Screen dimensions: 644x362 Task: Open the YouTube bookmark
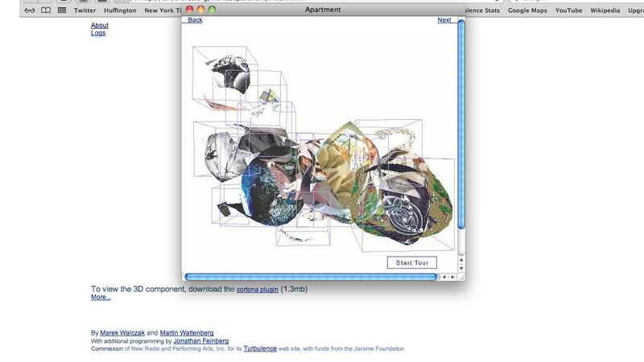[x=568, y=10]
